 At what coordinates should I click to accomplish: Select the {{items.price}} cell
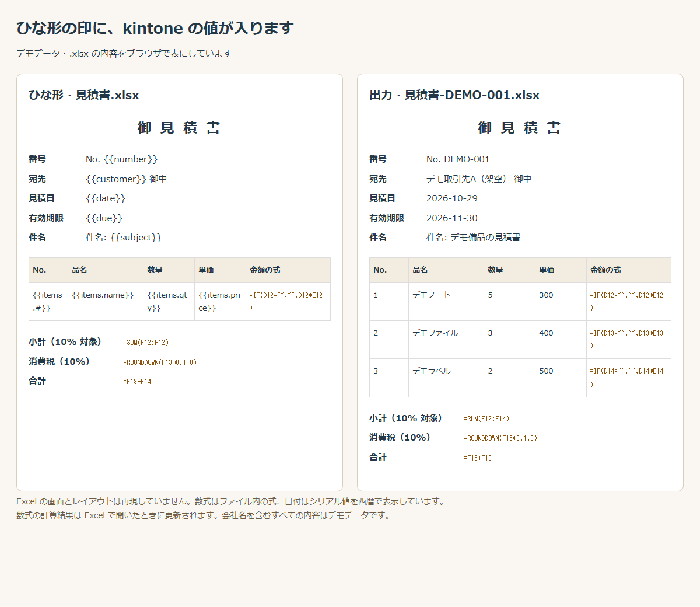click(x=220, y=302)
